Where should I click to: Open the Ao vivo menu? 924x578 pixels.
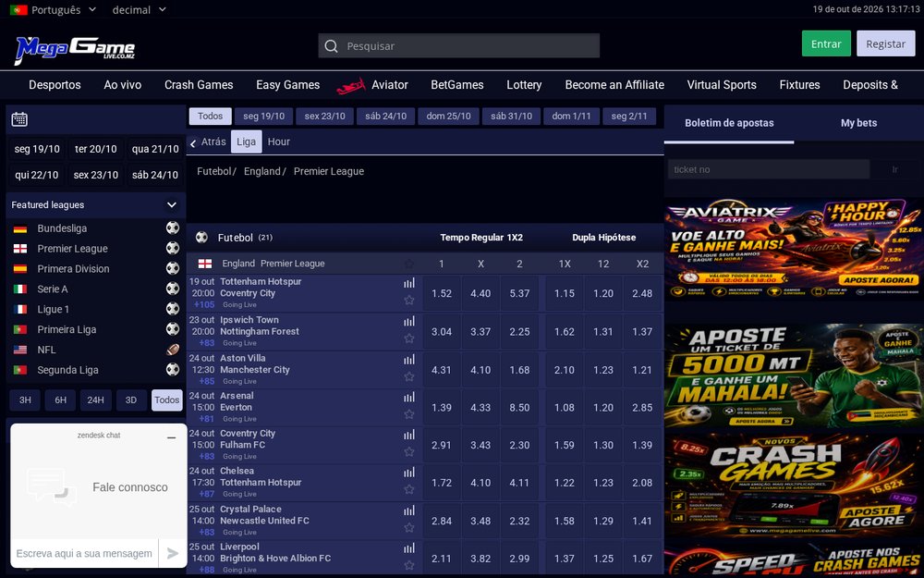click(123, 85)
